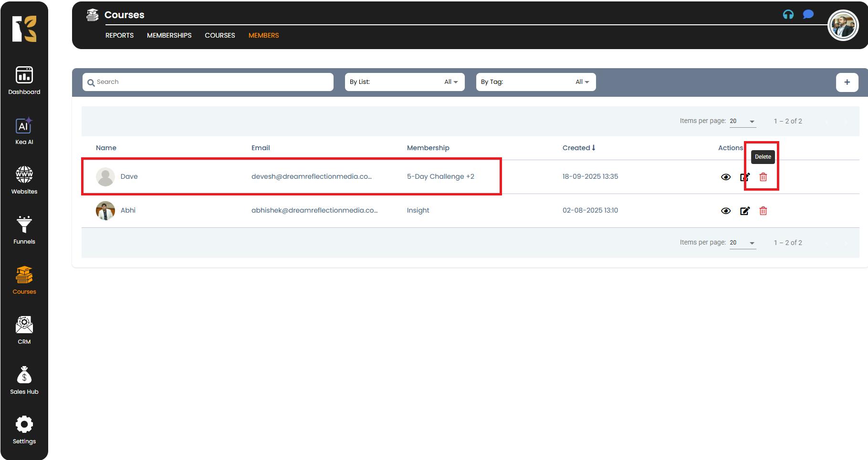868x460 pixels.
Task: View Abhi's details using the eye icon
Action: (x=725, y=211)
